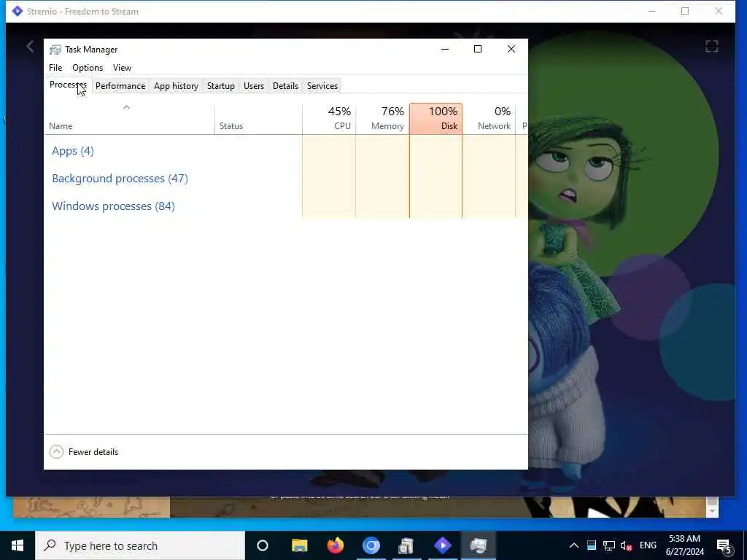Switch to the Performance tab
Image resolution: width=747 pixels, height=560 pixels.
[120, 86]
